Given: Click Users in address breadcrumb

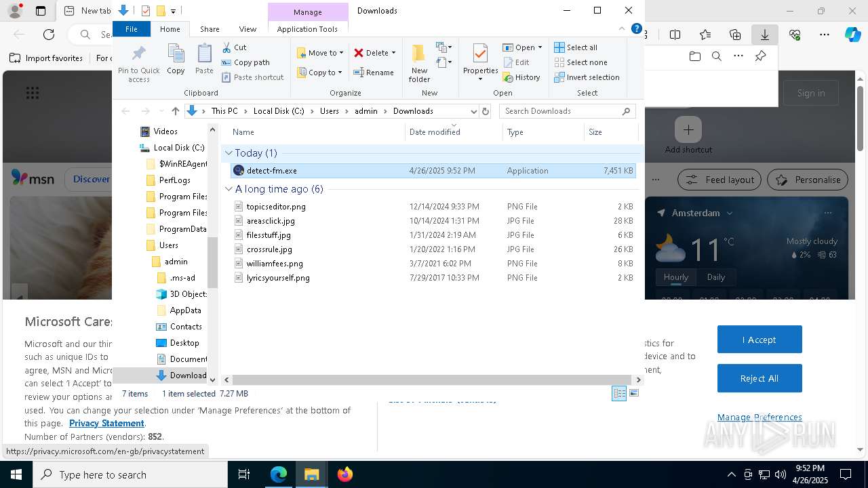Looking at the screenshot, I should (330, 111).
